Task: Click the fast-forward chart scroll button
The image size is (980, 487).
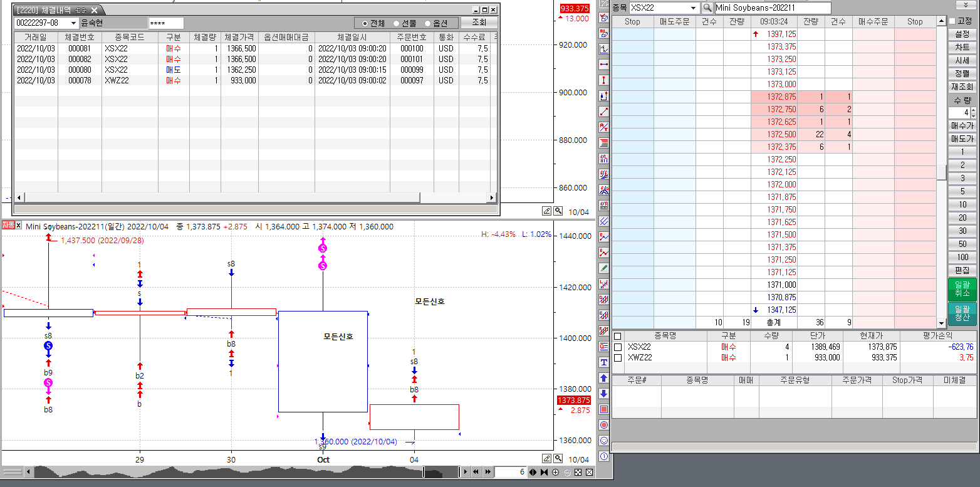Action: click(x=486, y=472)
